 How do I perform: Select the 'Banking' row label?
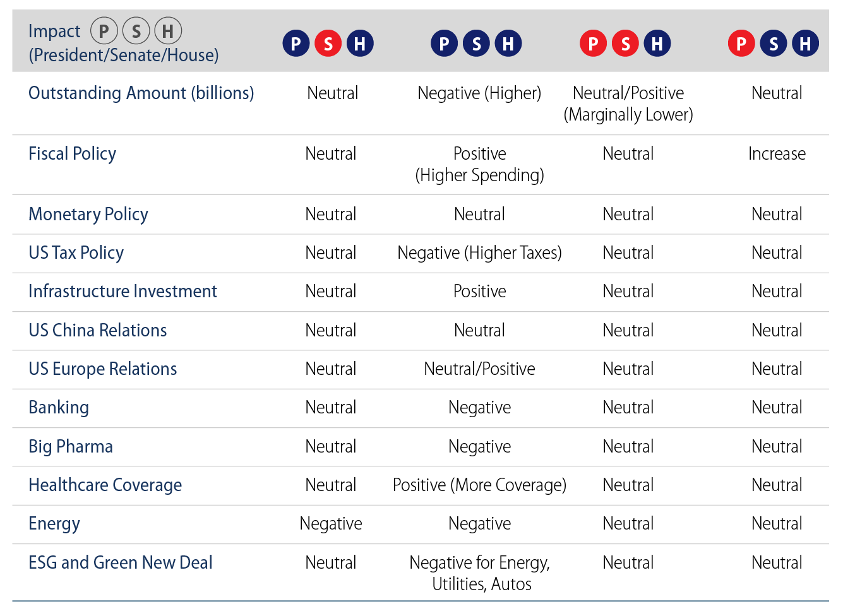point(59,408)
